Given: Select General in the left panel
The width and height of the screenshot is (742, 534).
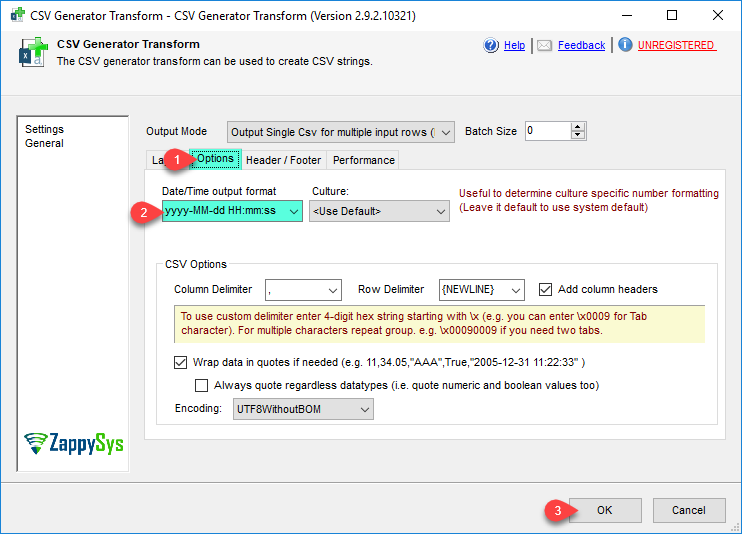Looking at the screenshot, I should (x=44, y=143).
